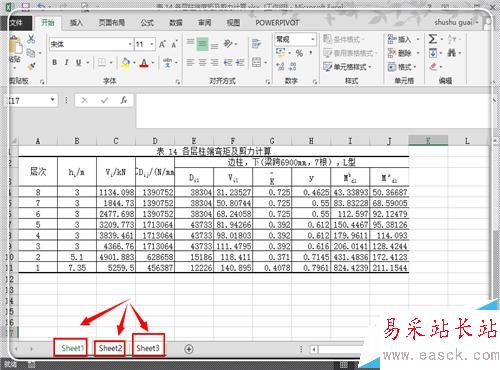Toggle Bold formatting

[54, 62]
